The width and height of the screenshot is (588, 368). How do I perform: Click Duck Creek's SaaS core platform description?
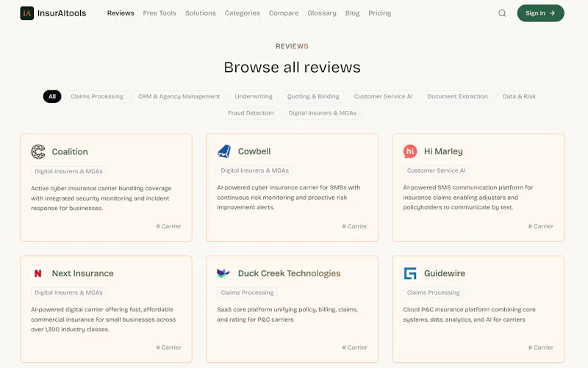tap(287, 315)
